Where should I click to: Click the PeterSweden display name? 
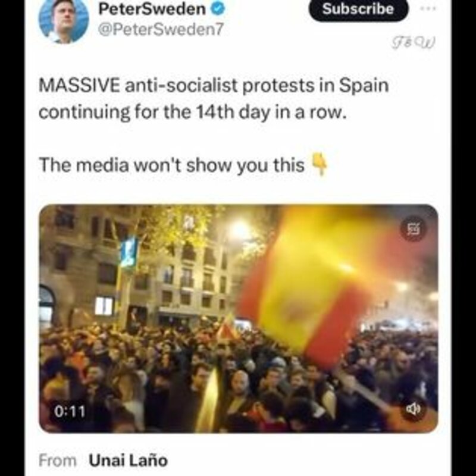click(x=152, y=9)
